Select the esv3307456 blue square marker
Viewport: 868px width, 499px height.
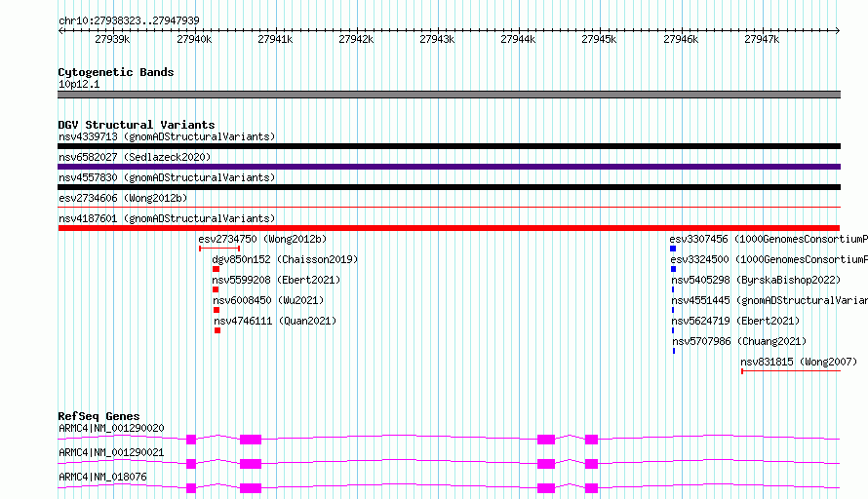coord(673,249)
